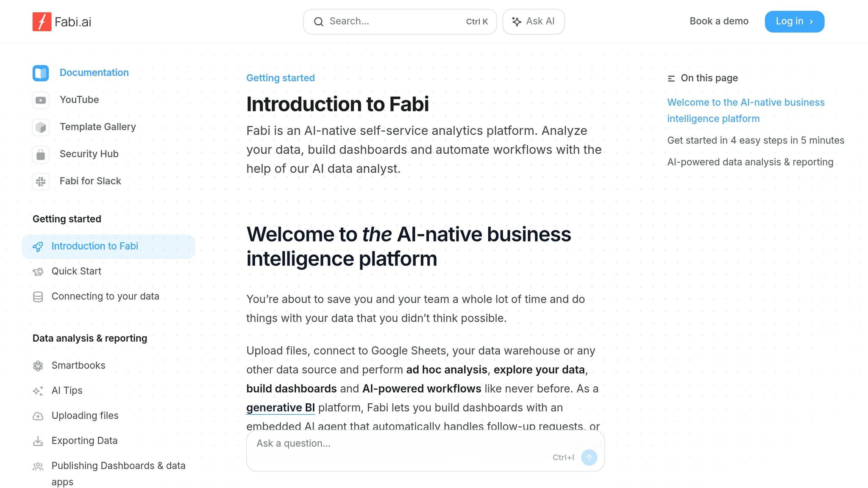
Task: Open the generative BI hyperlink
Action: 281,408
